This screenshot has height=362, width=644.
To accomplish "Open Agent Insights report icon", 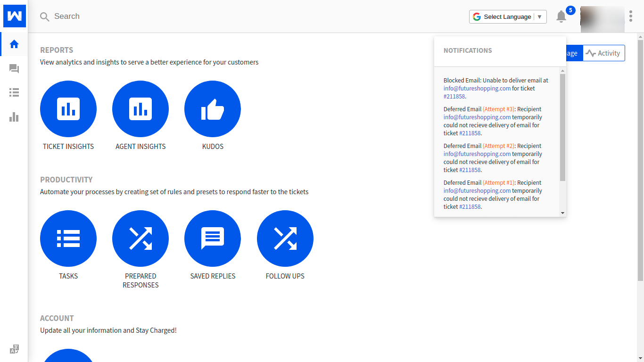I will pos(140,109).
